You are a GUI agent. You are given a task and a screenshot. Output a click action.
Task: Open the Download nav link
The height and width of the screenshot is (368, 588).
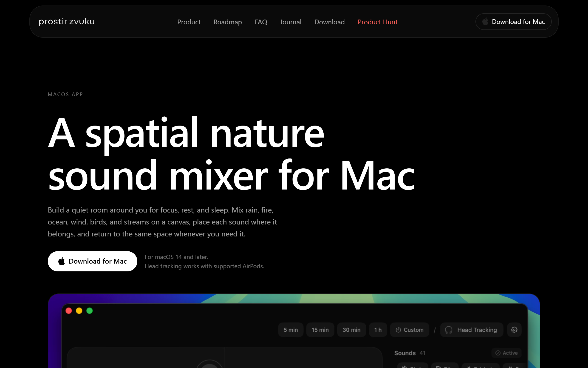coord(329,22)
